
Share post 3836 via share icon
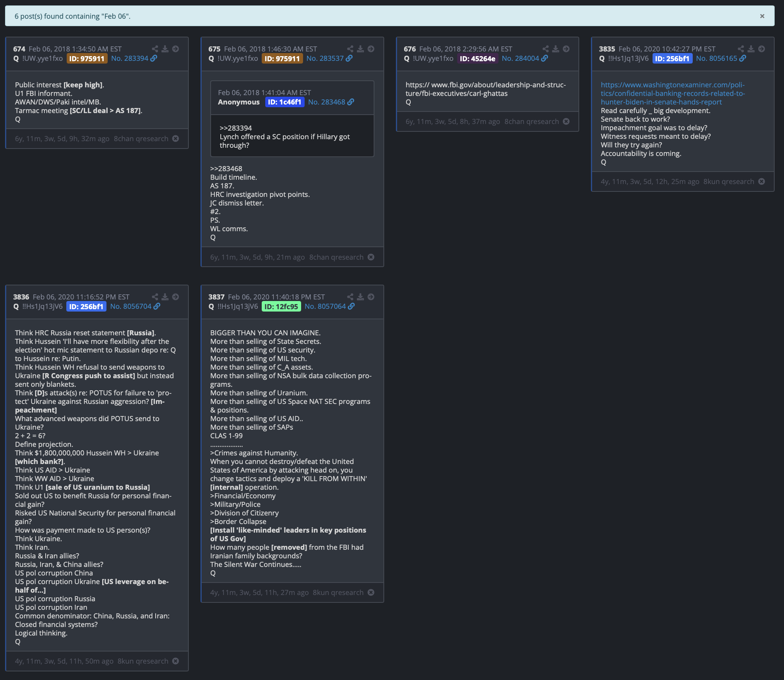155,297
